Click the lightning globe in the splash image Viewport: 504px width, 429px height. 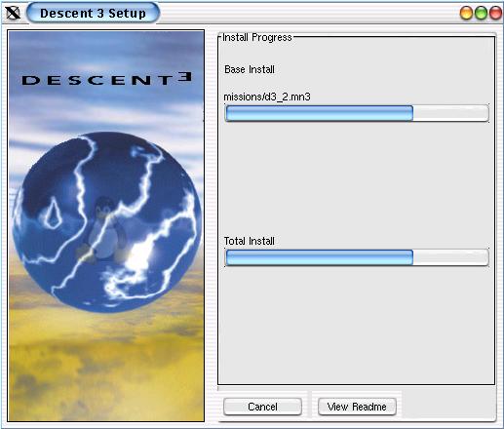106,222
